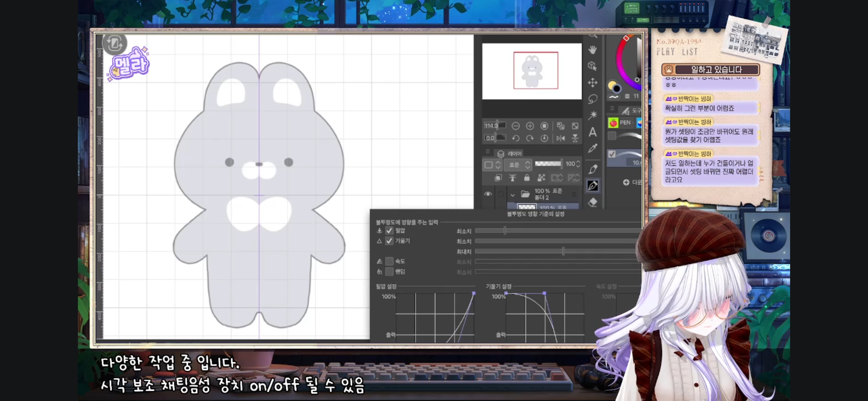This screenshot has width=868, height=401.
Task: Enable the random (랜덤) checkbox
Action: (389, 271)
